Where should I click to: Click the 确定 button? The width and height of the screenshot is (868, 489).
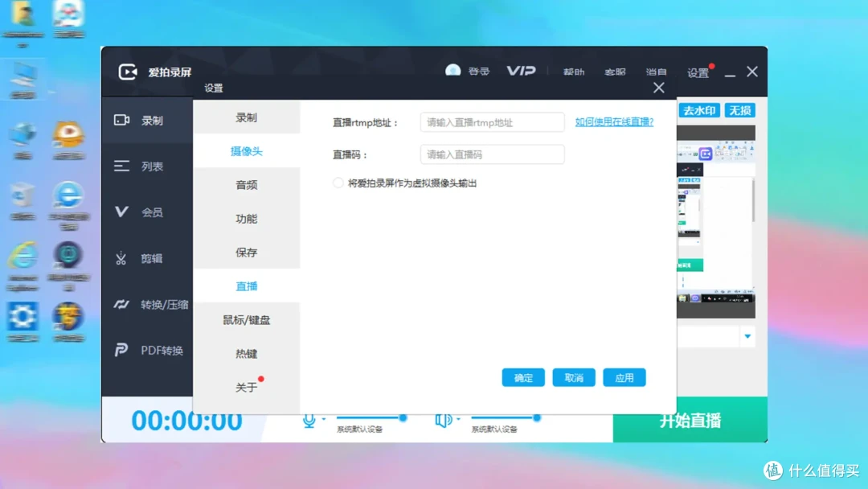coord(523,378)
